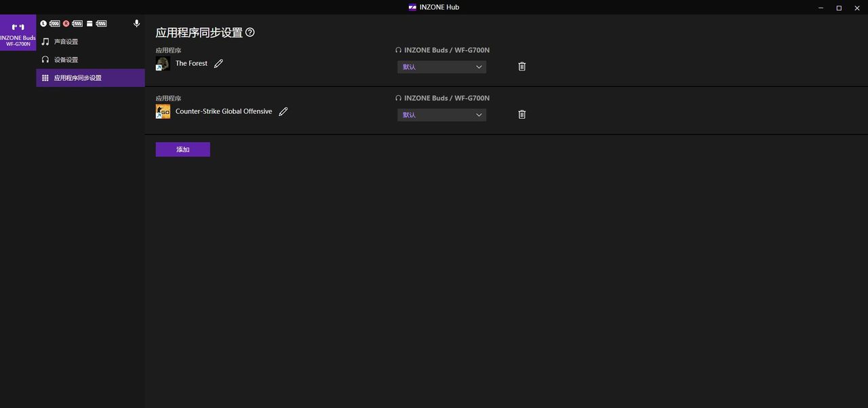Viewport: 868px width, 408px height.
Task: Delete the Counter-Strike Global Offensive entry
Action: [522, 114]
